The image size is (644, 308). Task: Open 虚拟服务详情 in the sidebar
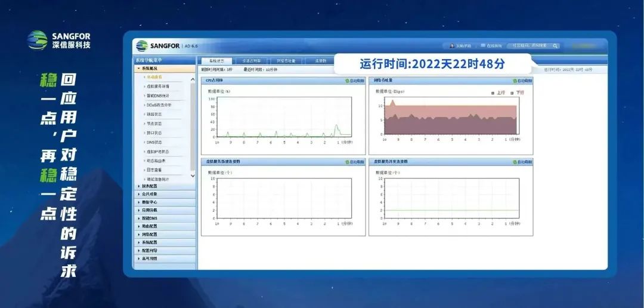(158, 87)
